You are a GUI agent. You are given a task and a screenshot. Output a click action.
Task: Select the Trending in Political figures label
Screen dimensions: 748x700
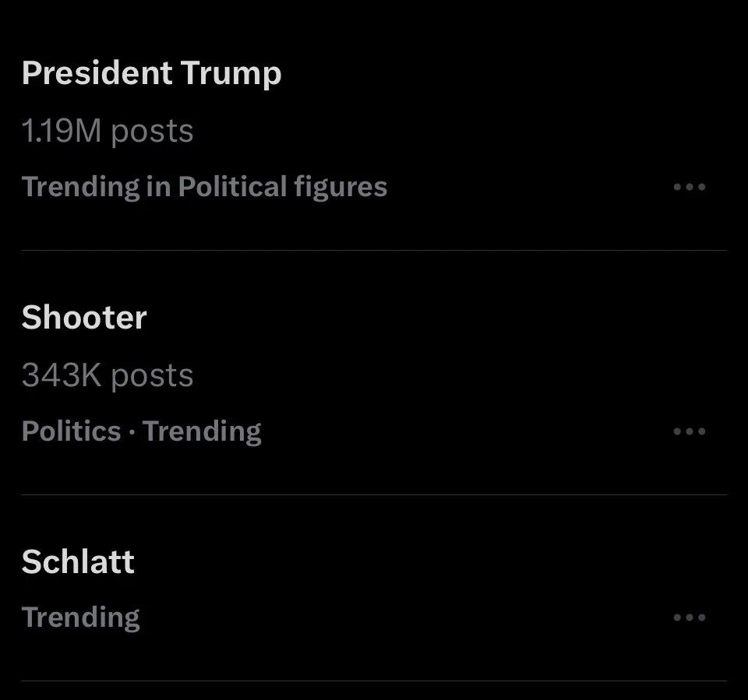pos(204,187)
